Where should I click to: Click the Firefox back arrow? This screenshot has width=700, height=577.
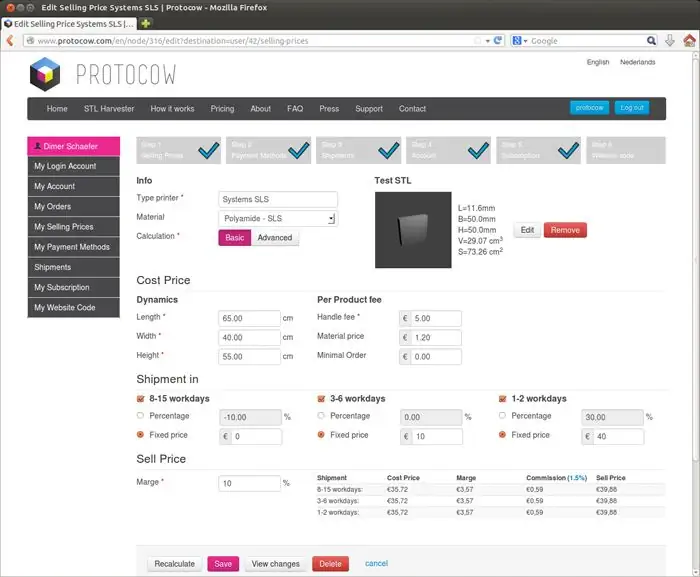(10, 41)
